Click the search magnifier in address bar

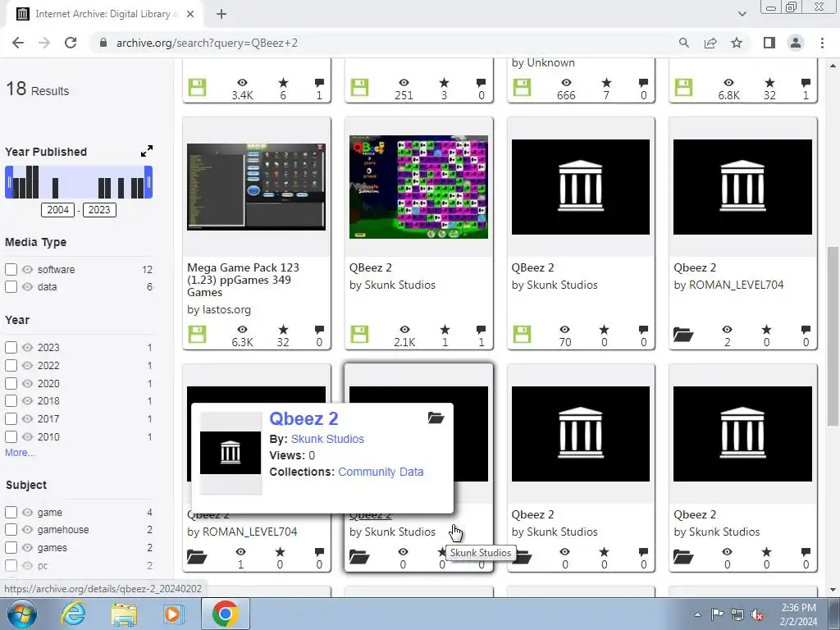click(x=684, y=43)
